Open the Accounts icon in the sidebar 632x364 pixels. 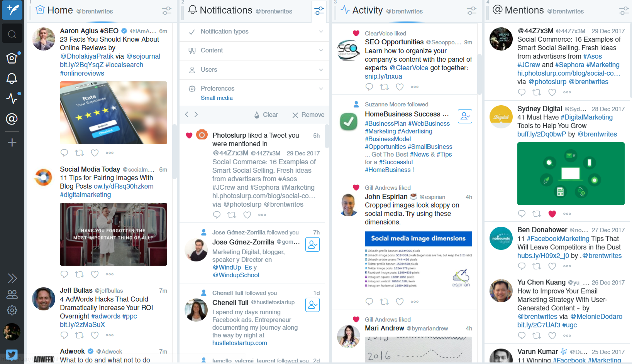pyautogui.click(x=12, y=294)
